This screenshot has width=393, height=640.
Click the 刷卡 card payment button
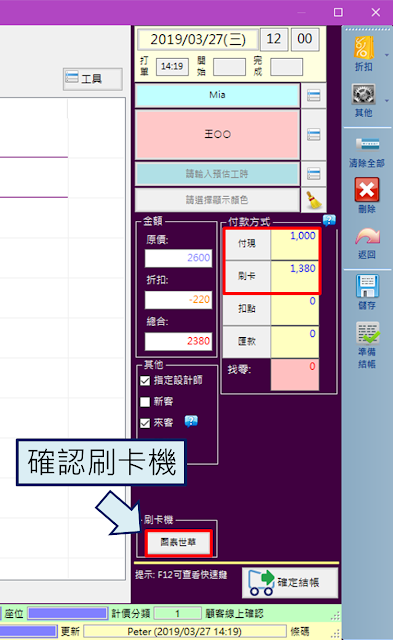(x=247, y=276)
